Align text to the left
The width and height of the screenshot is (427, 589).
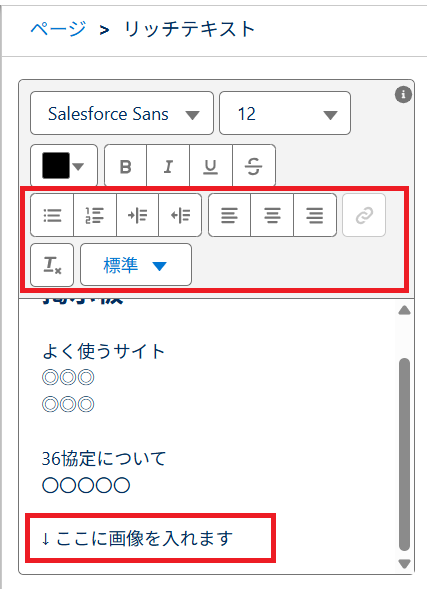point(229,215)
